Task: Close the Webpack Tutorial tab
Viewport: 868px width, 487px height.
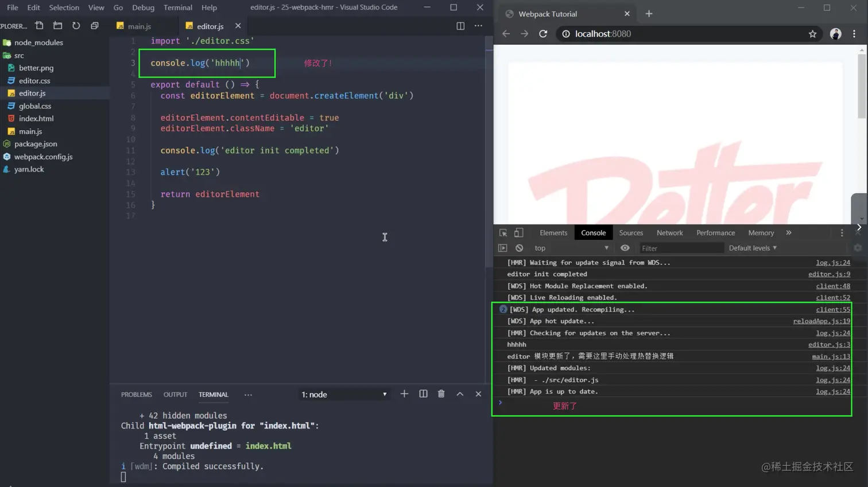Action: (x=627, y=14)
